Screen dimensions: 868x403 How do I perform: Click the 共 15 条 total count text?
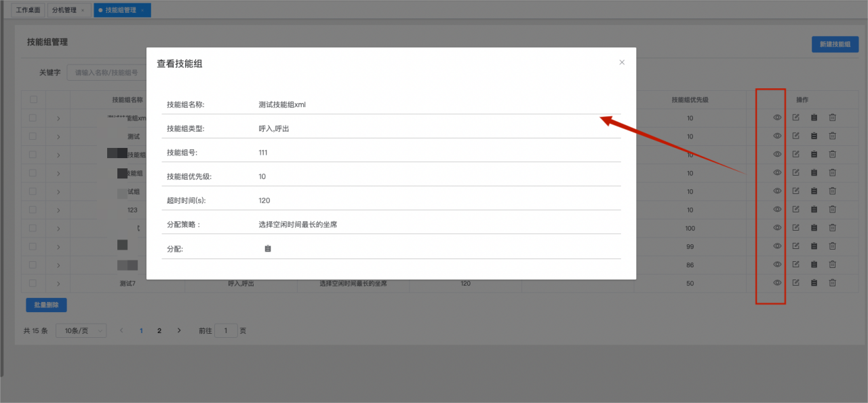(x=35, y=331)
